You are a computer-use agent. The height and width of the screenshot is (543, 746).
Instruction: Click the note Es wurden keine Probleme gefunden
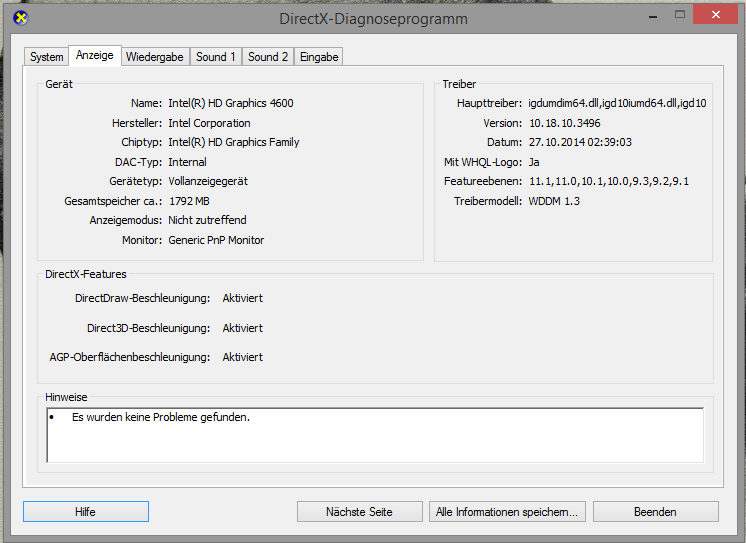161,417
